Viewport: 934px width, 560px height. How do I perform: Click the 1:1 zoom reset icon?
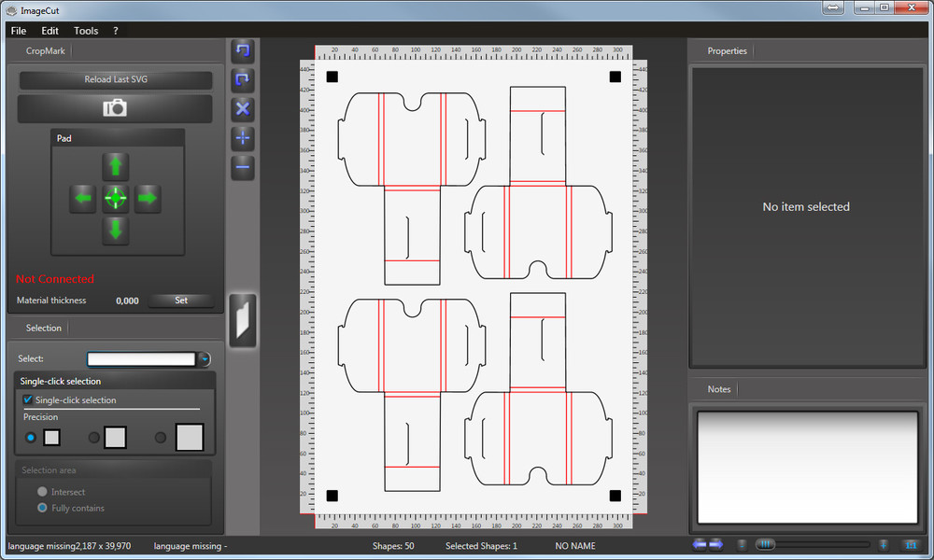(x=910, y=544)
